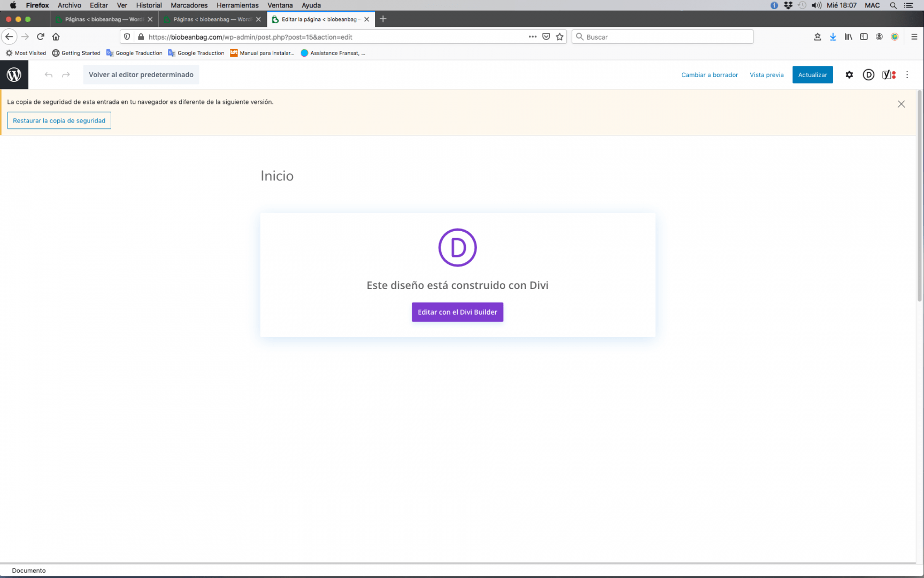Open Dropbox menu bar icon
The image size is (924, 578).
788,5
